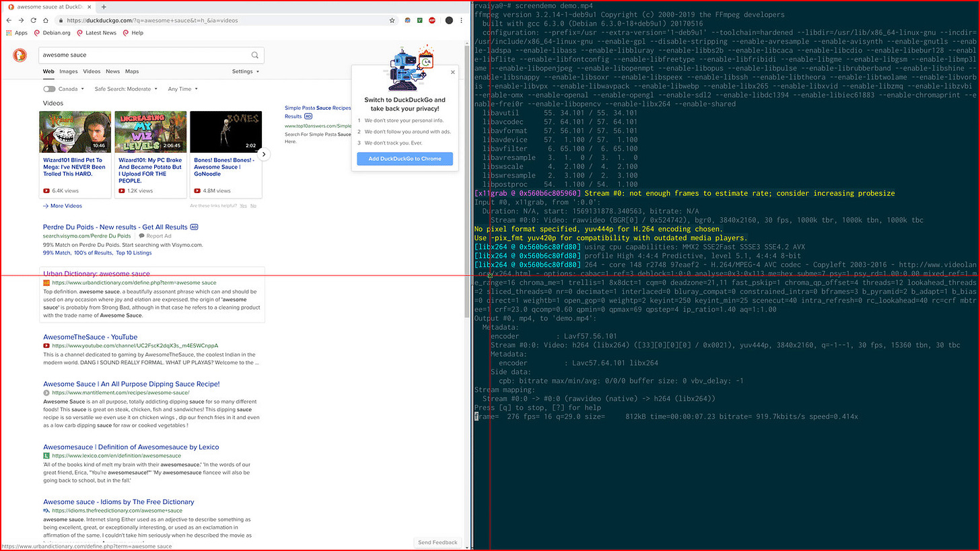Advance the video carousel with right arrow
The width and height of the screenshot is (980, 551).
pos(265,154)
